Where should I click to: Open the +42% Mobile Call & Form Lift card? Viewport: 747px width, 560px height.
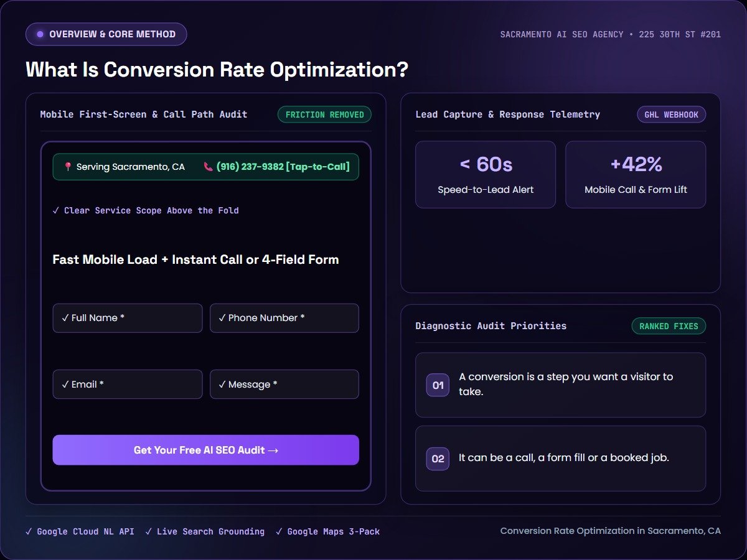[636, 174]
